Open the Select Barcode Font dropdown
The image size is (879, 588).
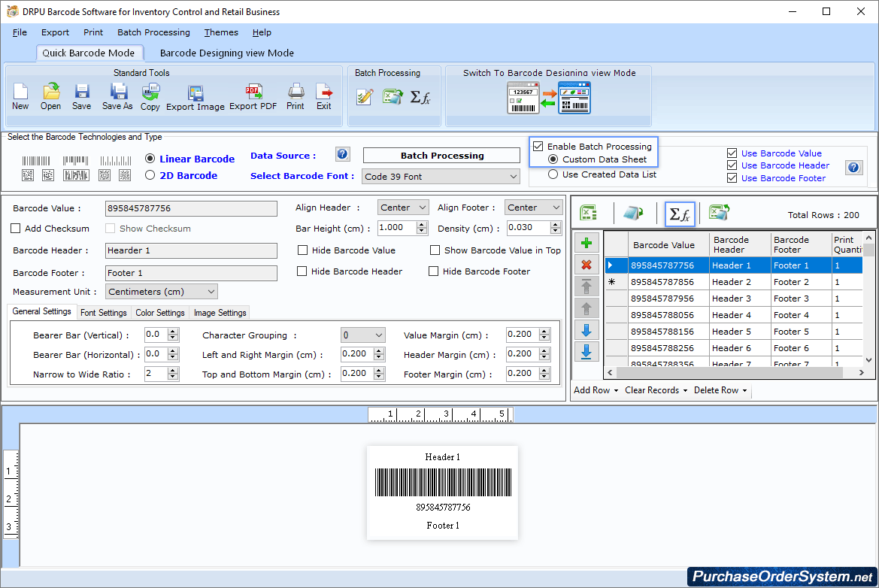[x=440, y=175]
